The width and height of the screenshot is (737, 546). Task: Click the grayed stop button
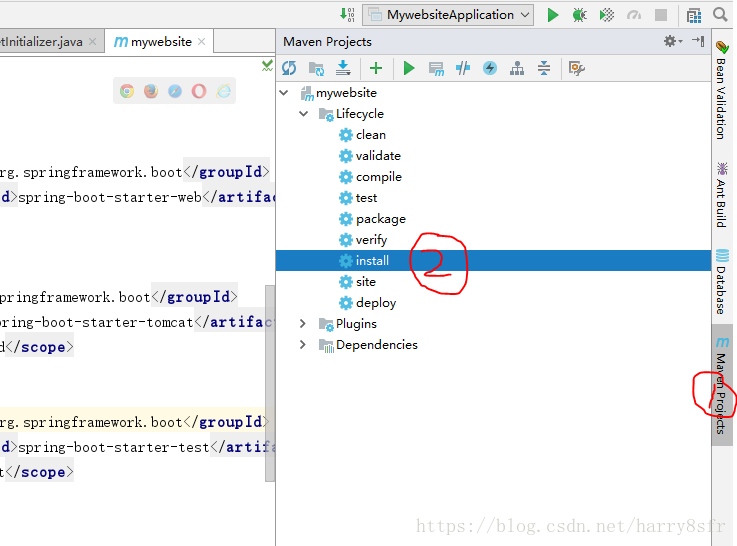point(661,15)
